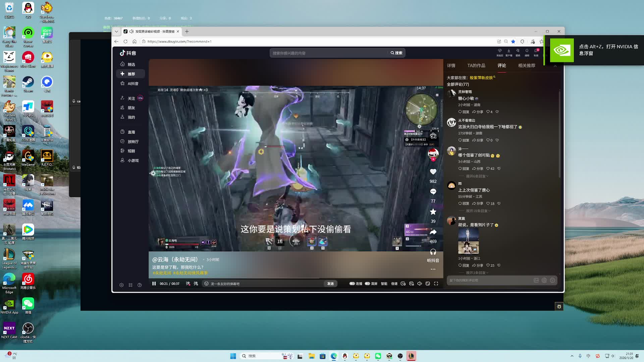Image resolution: width=644 pixels, height=362 pixels.
Task: Favorite the video with star icon
Action: tap(433, 212)
